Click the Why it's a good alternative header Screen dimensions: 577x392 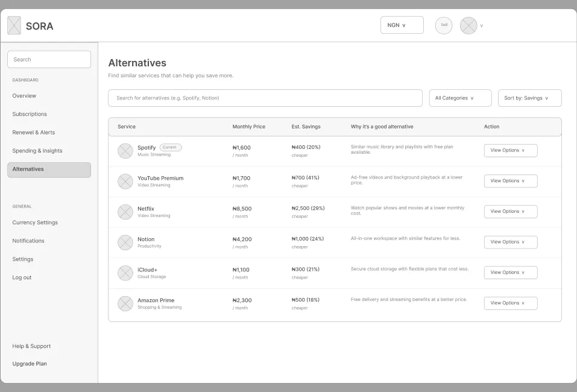tap(382, 127)
